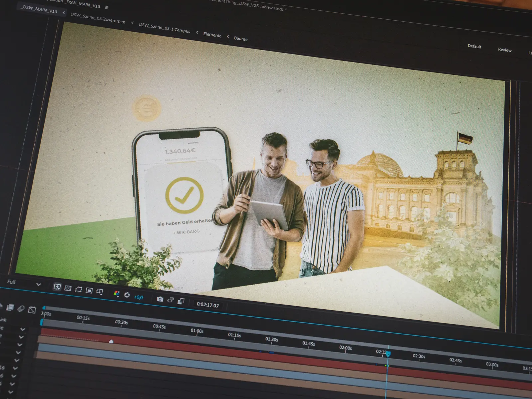Select the Bäume composition breadcrumb
532x399 pixels.
241,39
